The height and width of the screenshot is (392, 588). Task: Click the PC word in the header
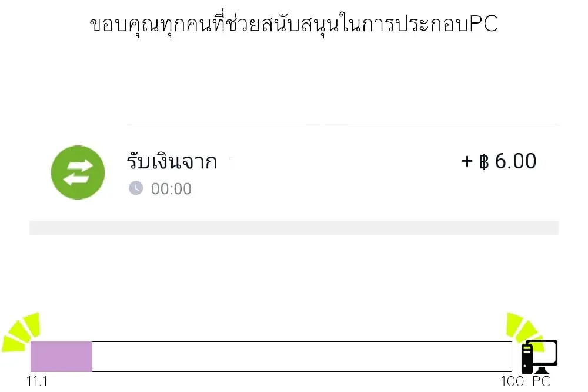[x=485, y=24]
